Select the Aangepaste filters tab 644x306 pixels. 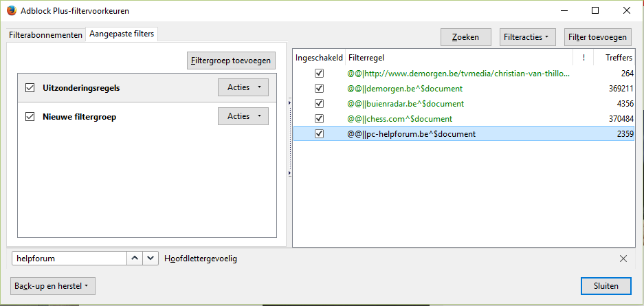[x=122, y=34]
